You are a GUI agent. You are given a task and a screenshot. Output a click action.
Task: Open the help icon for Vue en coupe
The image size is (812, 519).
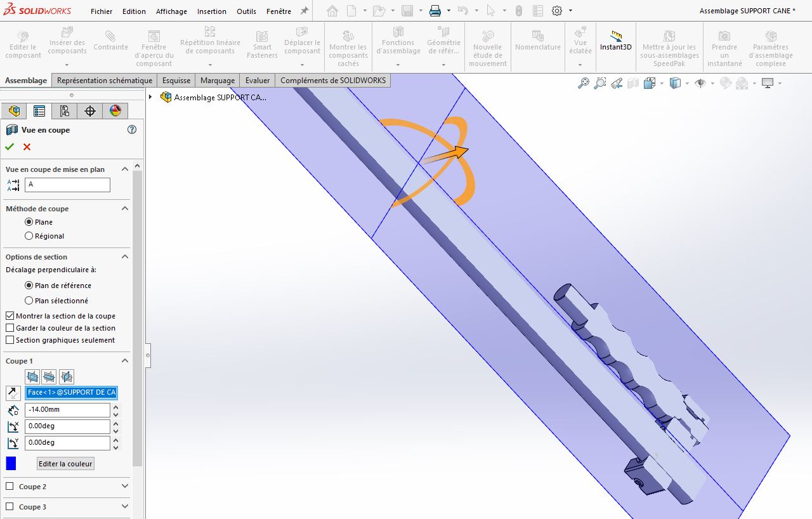pos(132,129)
